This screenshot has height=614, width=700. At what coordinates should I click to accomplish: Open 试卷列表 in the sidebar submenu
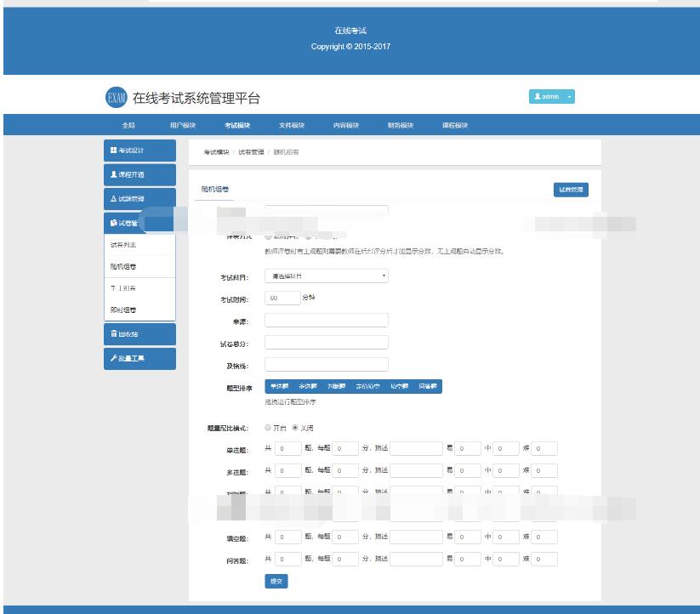(123, 245)
